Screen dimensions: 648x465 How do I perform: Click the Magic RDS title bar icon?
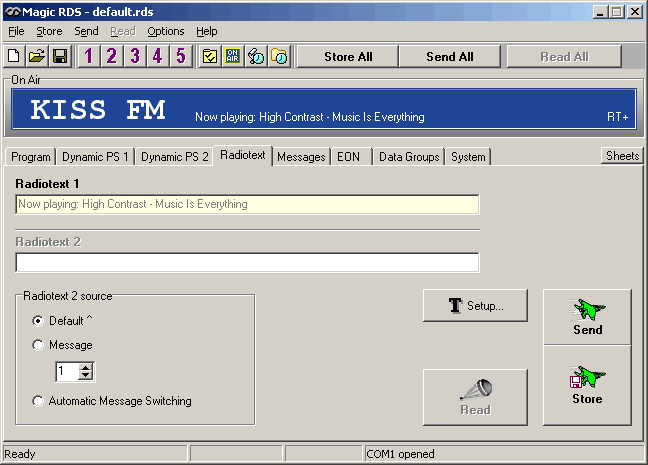(x=12, y=12)
